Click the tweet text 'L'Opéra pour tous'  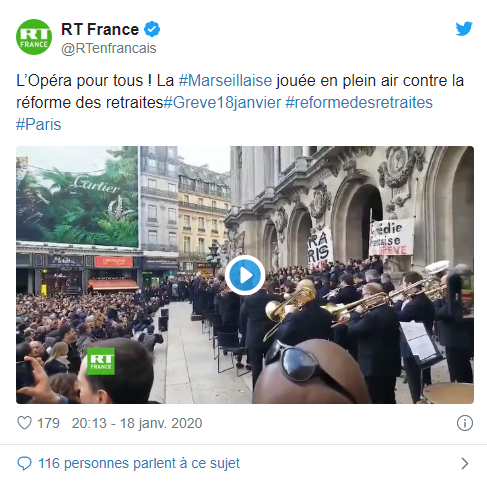[79, 81]
